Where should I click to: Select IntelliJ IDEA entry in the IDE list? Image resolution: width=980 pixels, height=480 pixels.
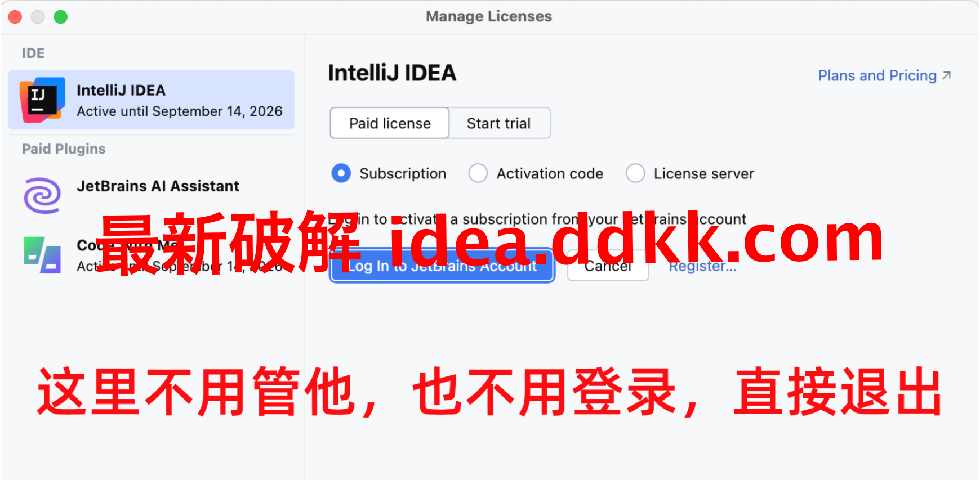151,100
